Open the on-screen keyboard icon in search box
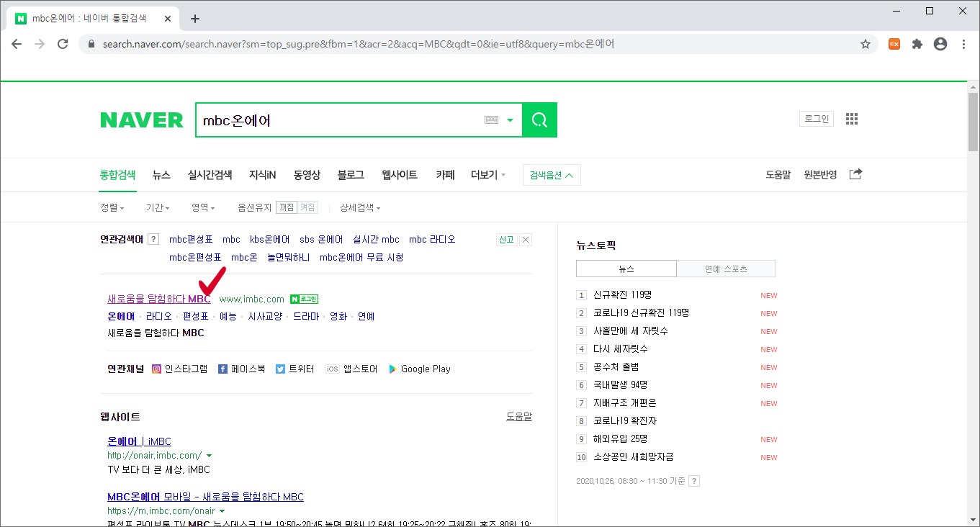 [492, 120]
